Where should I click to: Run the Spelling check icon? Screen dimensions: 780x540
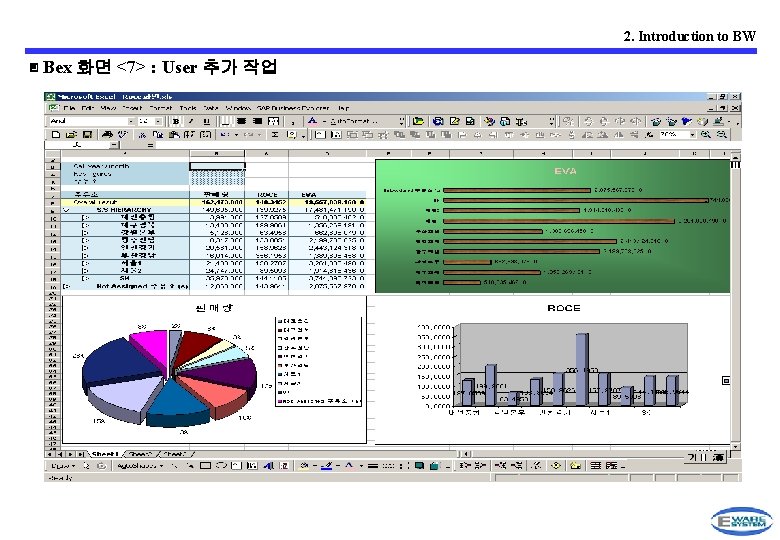coord(122,135)
